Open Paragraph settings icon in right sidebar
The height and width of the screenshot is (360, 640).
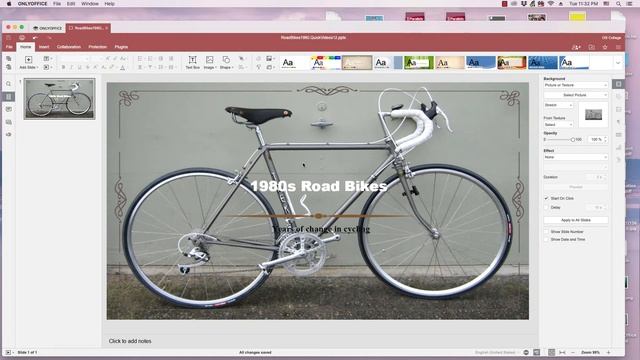click(x=618, y=122)
